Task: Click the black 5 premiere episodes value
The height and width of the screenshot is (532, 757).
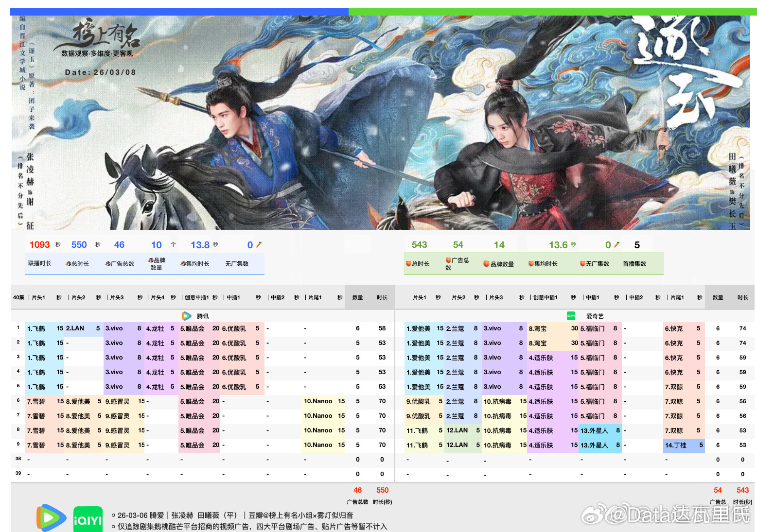Action: pos(637,245)
